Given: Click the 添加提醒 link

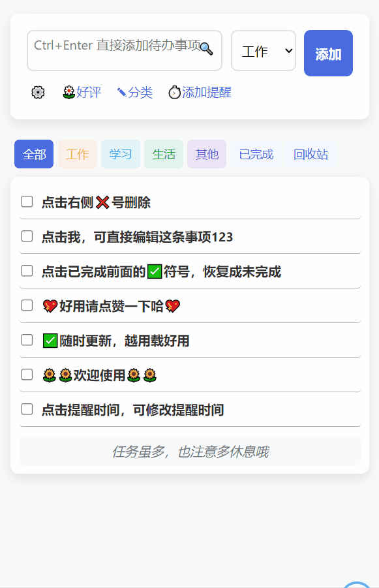Looking at the screenshot, I should (207, 92).
